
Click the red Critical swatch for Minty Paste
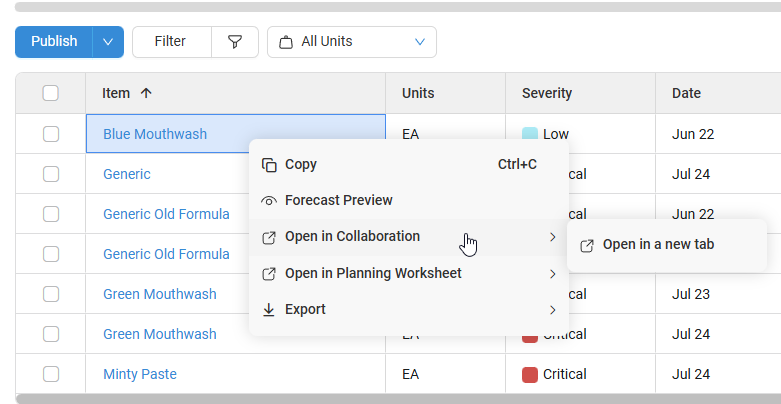coord(530,375)
